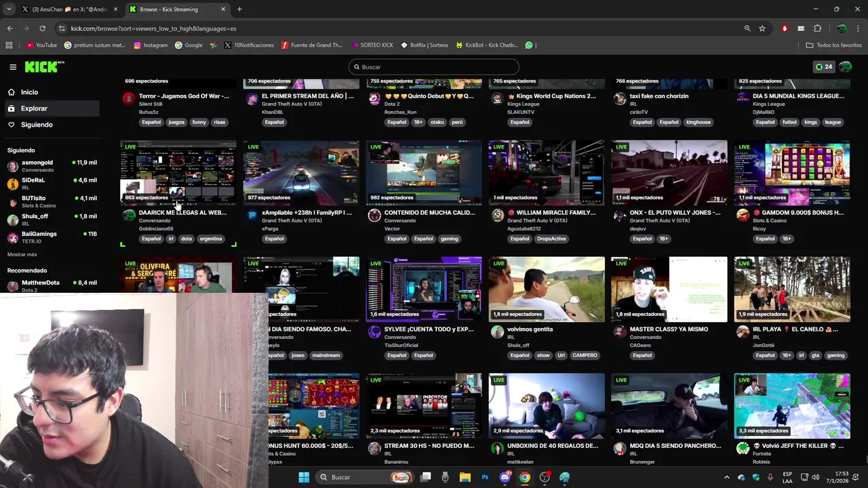Go back in browser history
Image resolution: width=868 pixels, height=488 pixels.
click(9, 28)
